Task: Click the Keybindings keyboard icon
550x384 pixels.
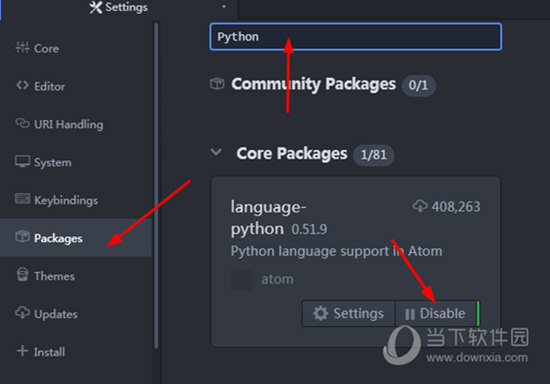Action: (x=22, y=199)
